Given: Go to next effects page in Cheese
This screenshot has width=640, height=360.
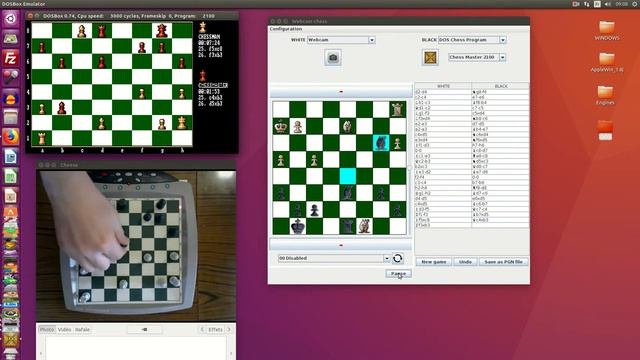Looking at the screenshot, I should [x=229, y=329].
